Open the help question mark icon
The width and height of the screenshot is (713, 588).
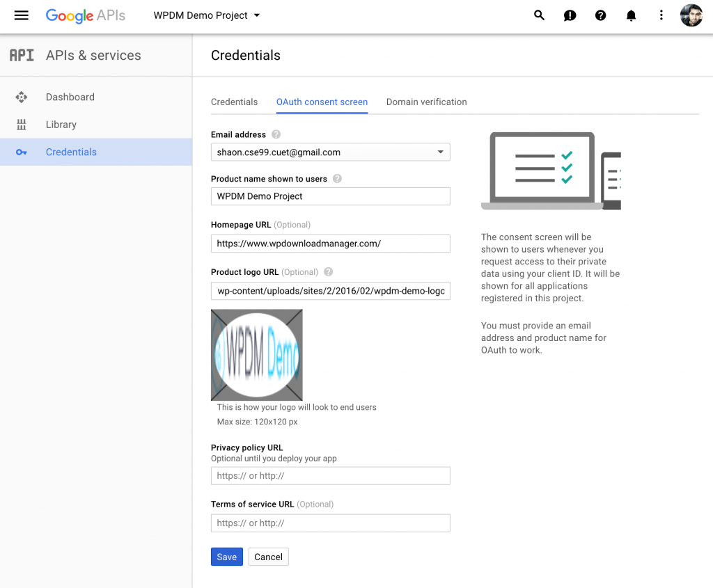pos(601,15)
